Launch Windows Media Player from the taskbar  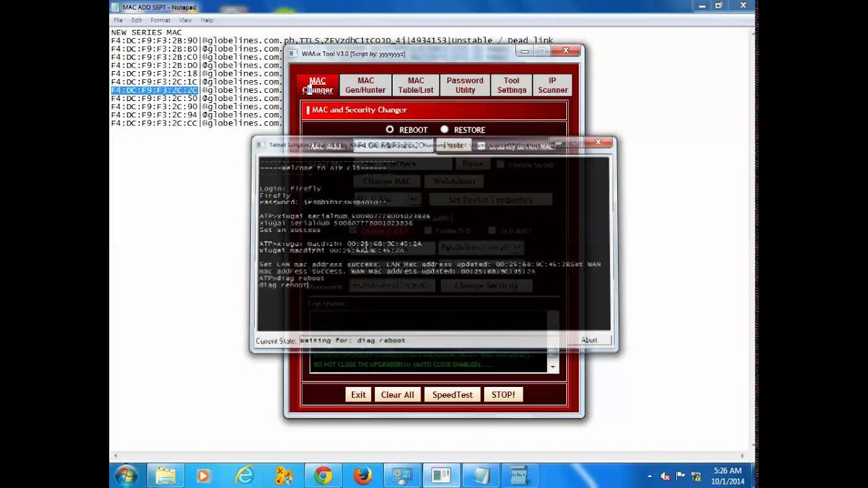pos(203,476)
